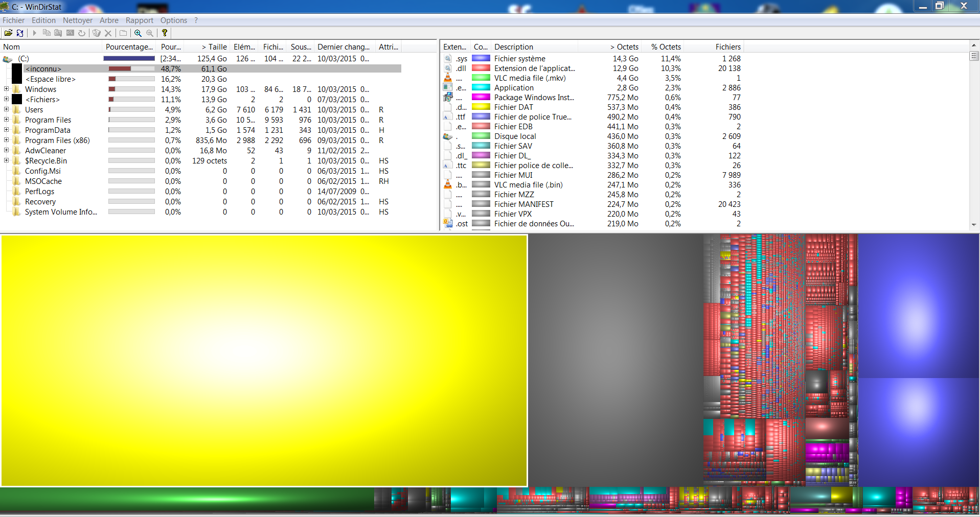Screen dimensions: 980x517
Task: Click the Disque local drive icon
Action: point(448,136)
